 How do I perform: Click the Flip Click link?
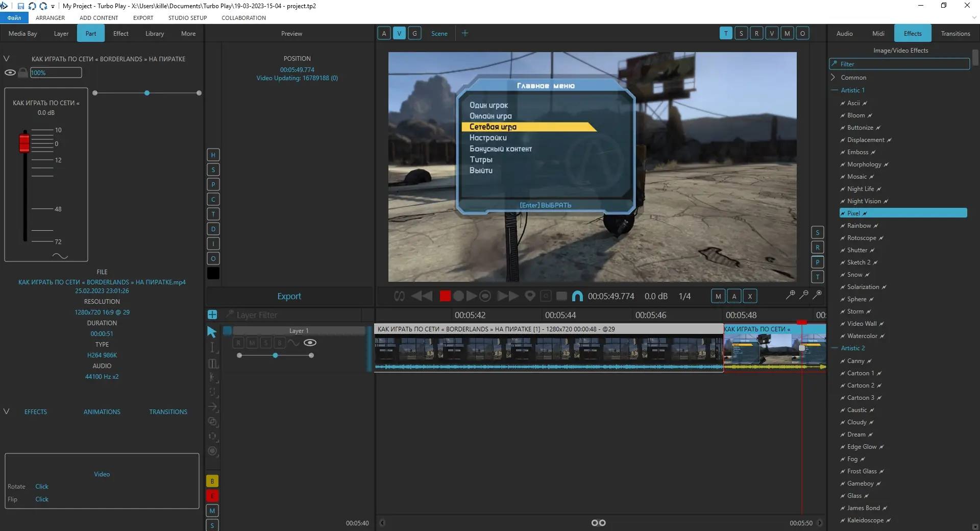coord(42,499)
